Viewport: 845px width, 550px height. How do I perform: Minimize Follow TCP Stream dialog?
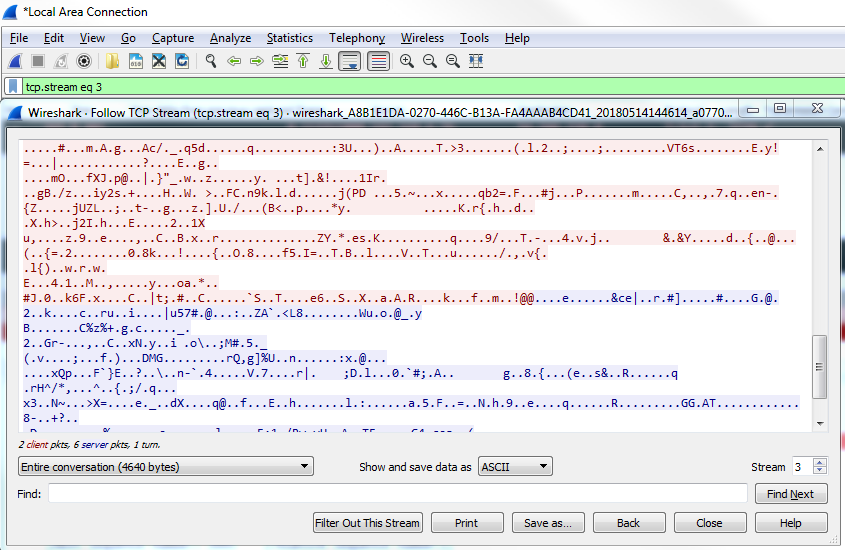tap(753, 109)
